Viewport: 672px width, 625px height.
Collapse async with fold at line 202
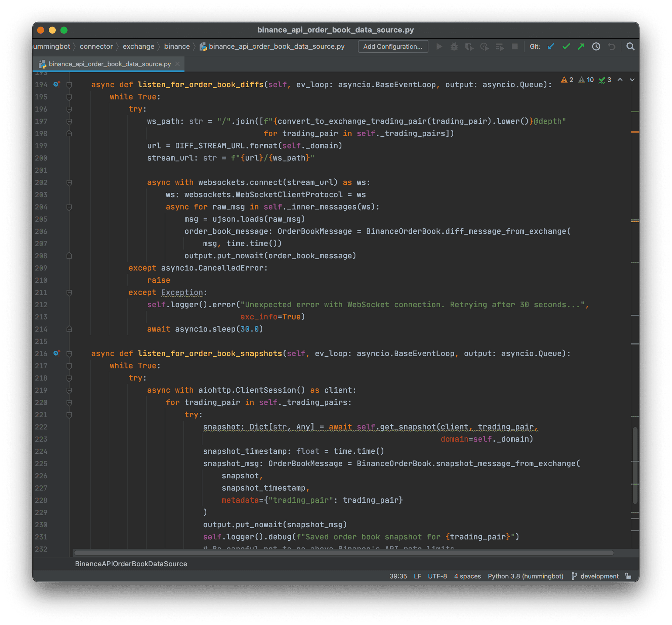pyautogui.click(x=69, y=182)
